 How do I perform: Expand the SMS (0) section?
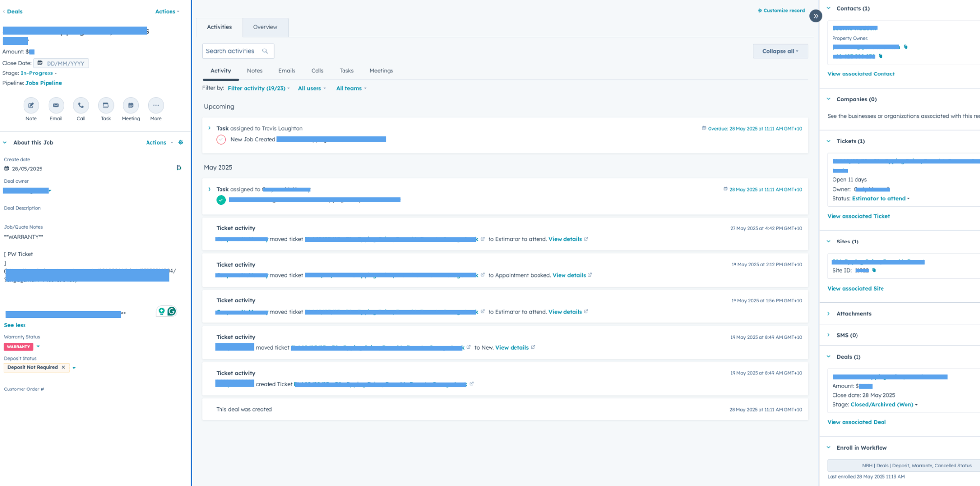coord(829,335)
